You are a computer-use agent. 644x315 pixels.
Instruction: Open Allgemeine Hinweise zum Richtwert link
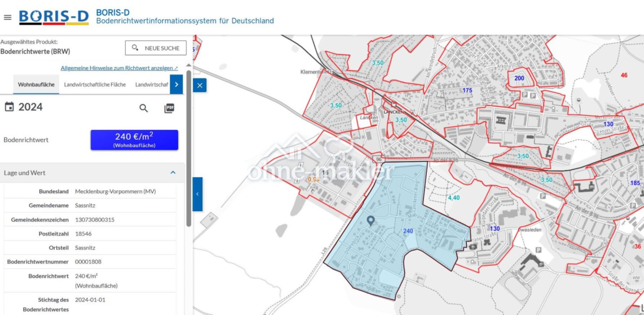119,68
